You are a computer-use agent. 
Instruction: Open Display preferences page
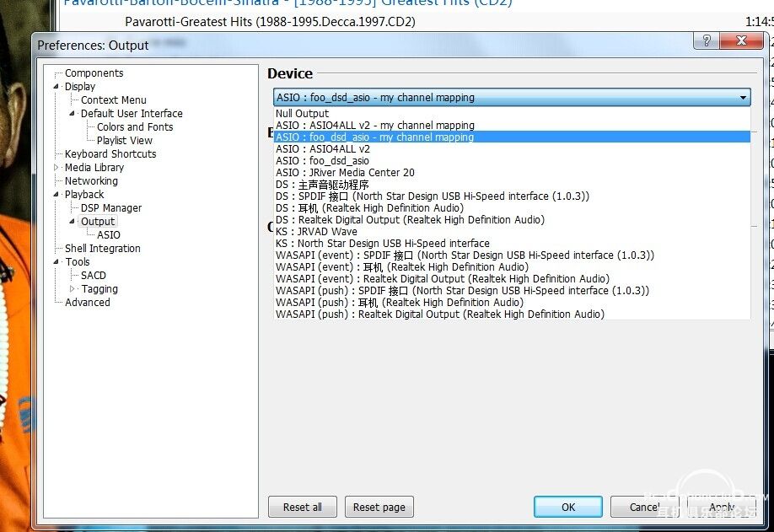pos(80,86)
